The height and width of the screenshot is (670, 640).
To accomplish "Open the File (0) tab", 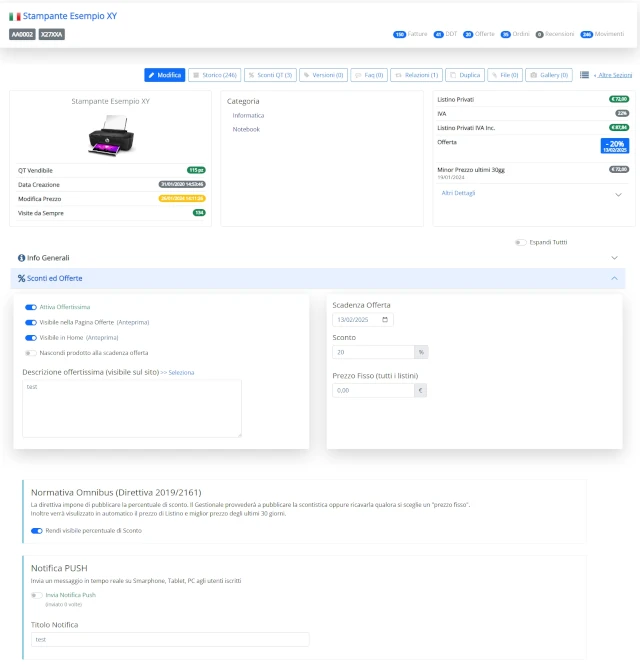I will tap(505, 75).
